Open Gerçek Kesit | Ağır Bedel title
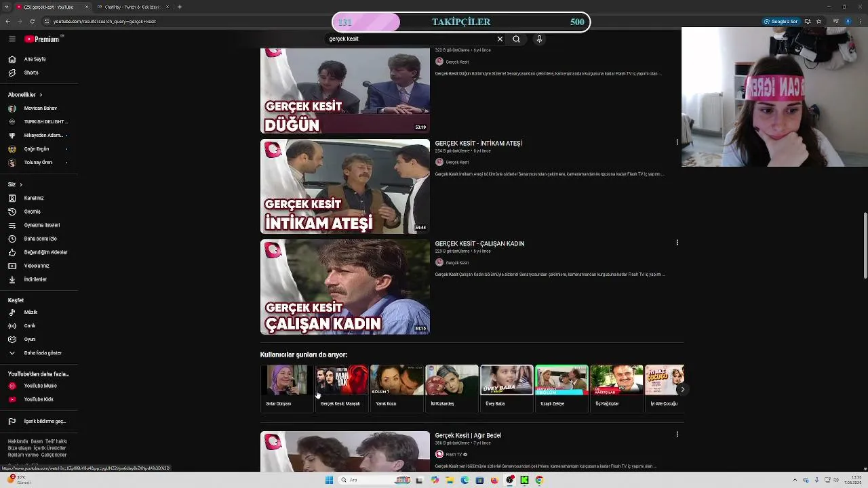 (x=468, y=436)
